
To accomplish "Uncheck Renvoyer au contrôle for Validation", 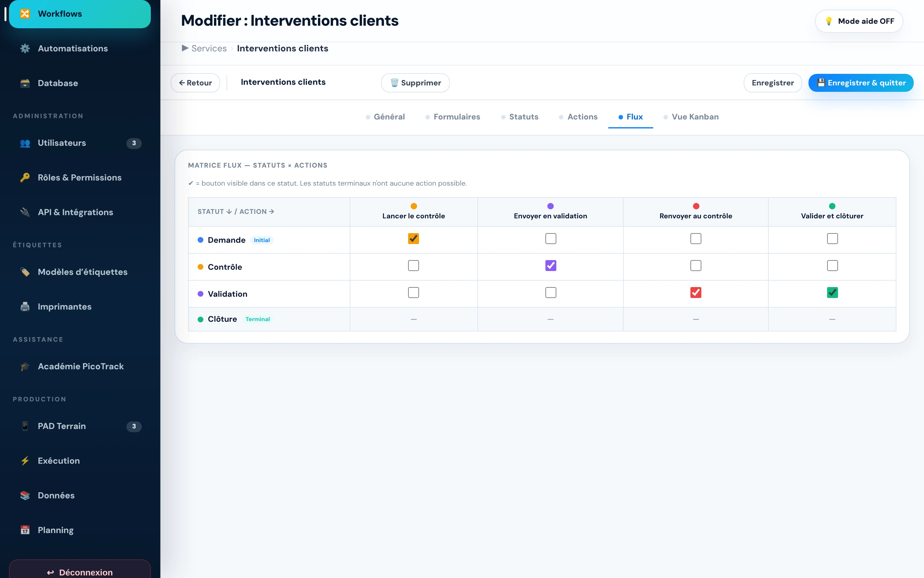I will (696, 293).
